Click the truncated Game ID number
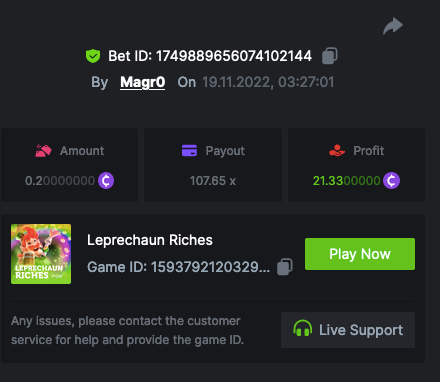Viewport: 440px width, 382px height. (210, 267)
